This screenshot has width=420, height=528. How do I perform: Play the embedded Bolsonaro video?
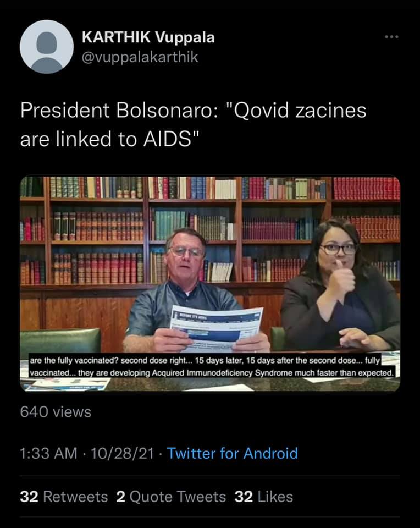(210, 284)
